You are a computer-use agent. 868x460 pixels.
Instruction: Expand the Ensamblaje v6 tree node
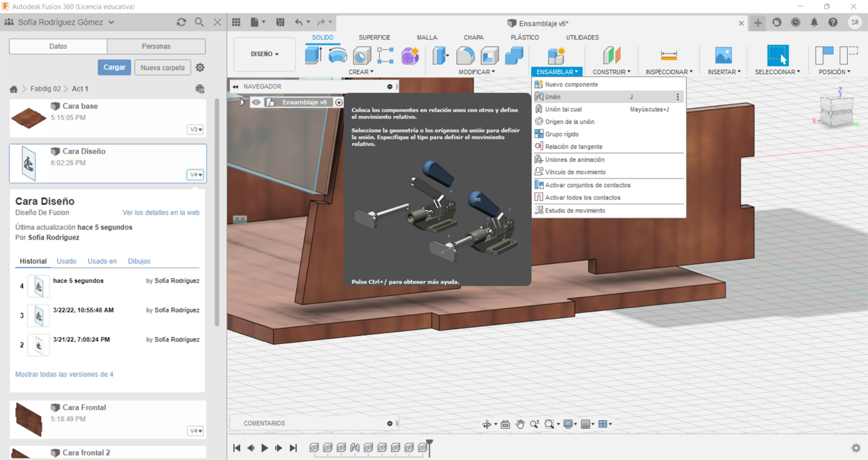pyautogui.click(x=242, y=102)
